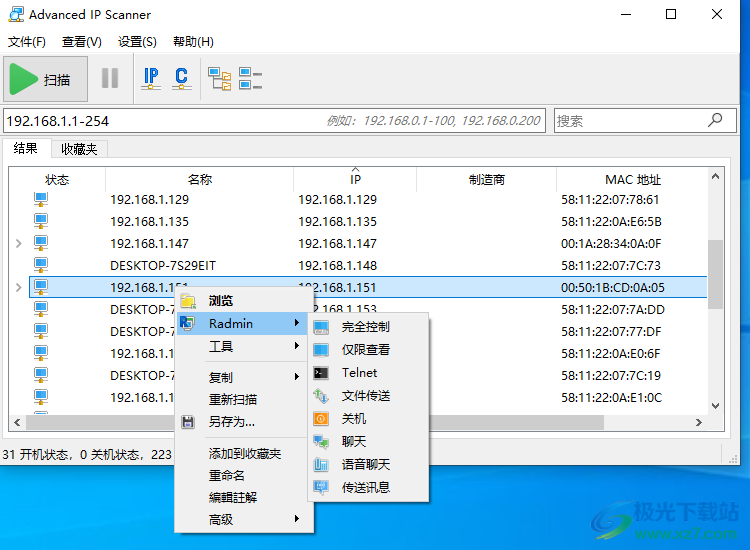The height and width of the screenshot is (550, 750).
Task: Select the MAC cell 58:11:22:0A:E6:5B
Action: (611, 221)
